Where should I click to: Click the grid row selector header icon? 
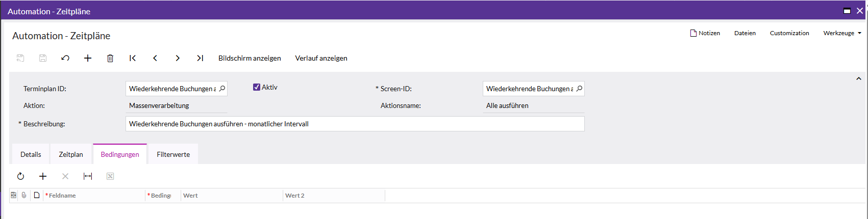tap(14, 195)
